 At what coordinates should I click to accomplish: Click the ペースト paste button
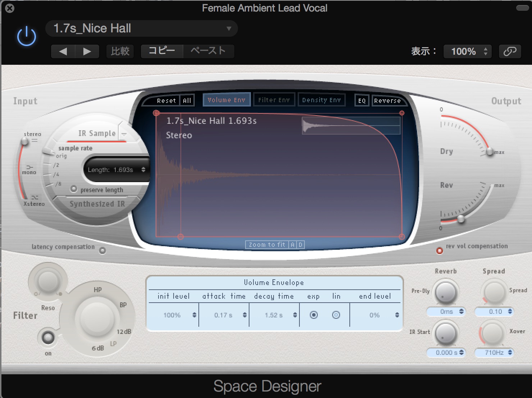click(208, 51)
